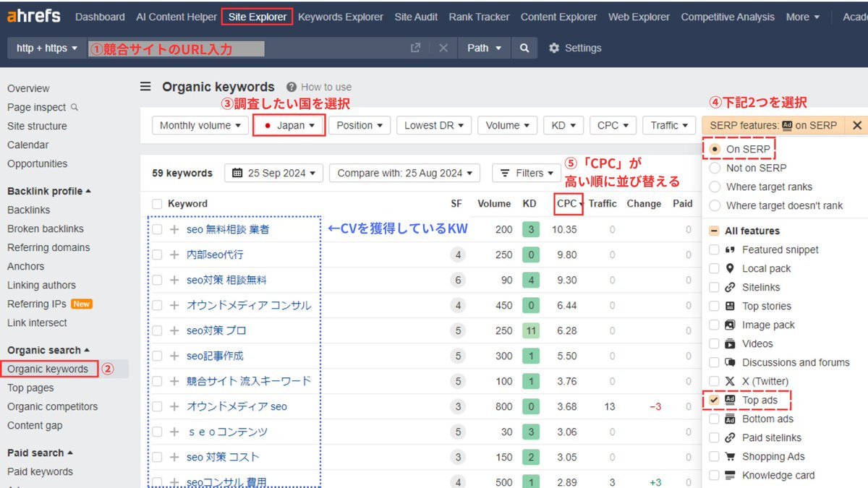Click the Local pack pin icon
Viewport: 868px width, 488px height.
point(730,268)
